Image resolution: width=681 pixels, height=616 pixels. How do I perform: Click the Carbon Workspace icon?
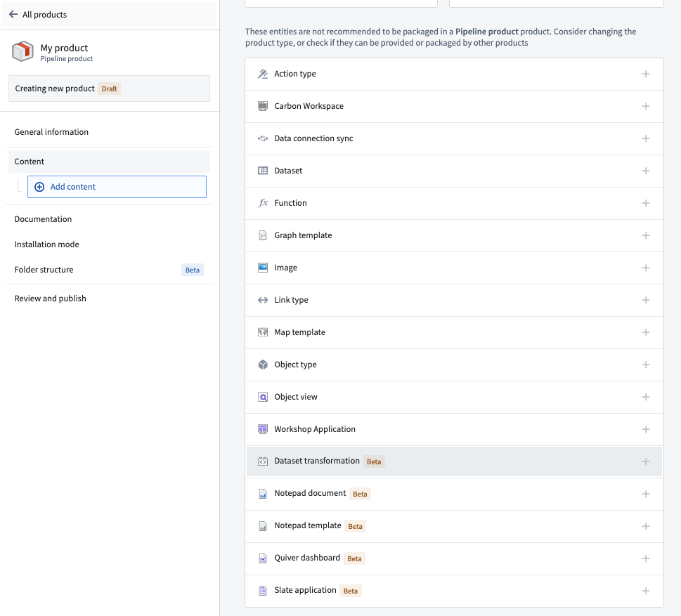(x=263, y=106)
